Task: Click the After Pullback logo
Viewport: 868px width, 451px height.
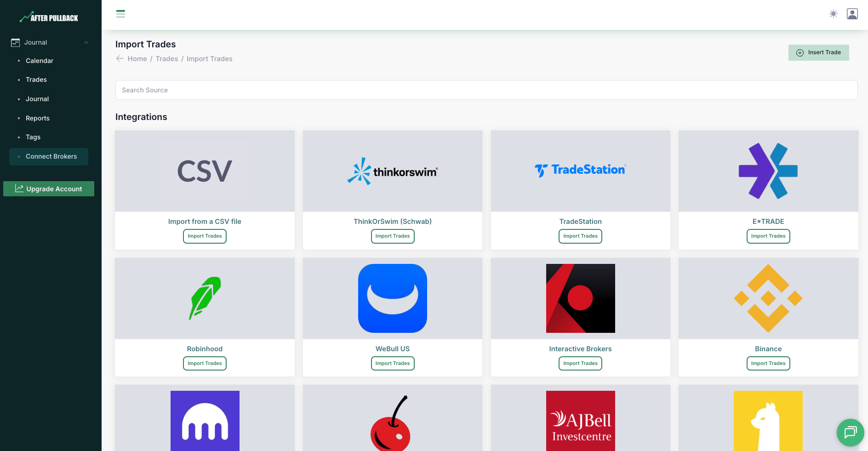Action: tap(49, 17)
